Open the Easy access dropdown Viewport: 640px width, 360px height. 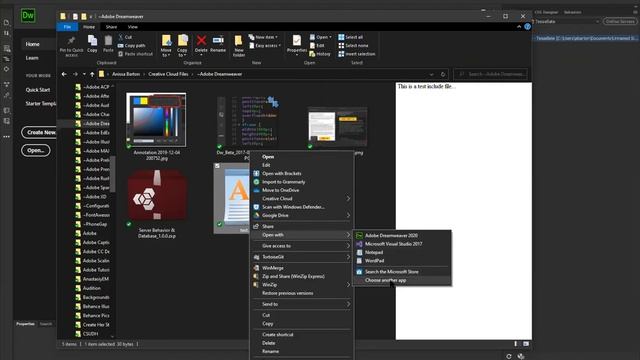click(x=265, y=46)
